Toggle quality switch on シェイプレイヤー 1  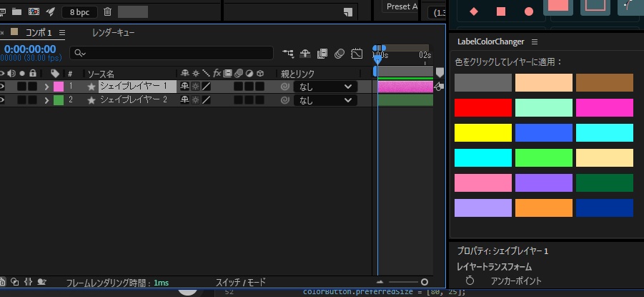point(206,87)
